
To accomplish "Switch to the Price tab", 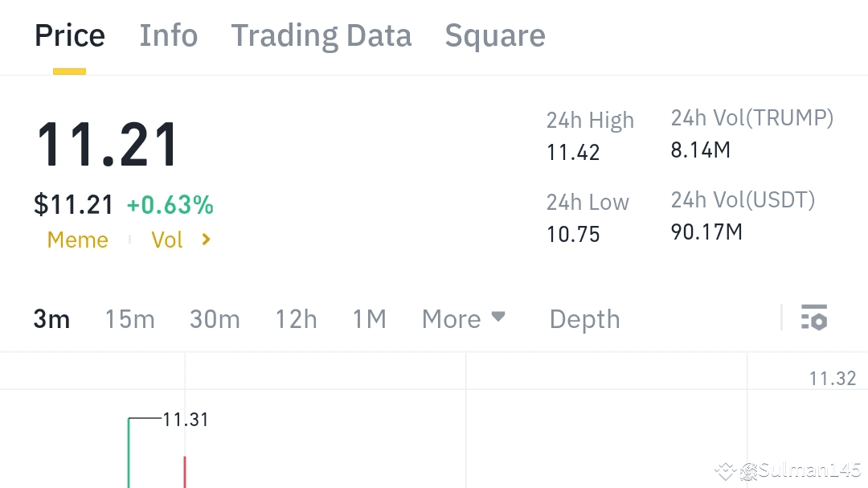I will (70, 36).
